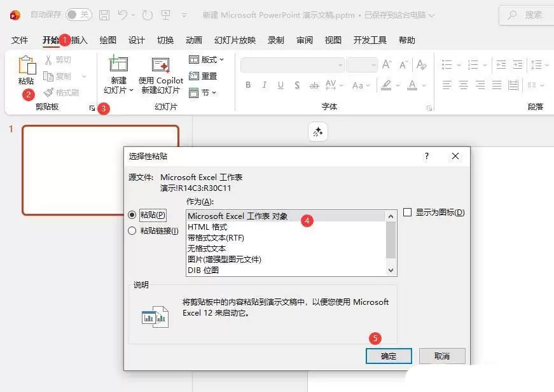Open the 插入 ribbon tab
Screen dimensions: 554x392
80,40
